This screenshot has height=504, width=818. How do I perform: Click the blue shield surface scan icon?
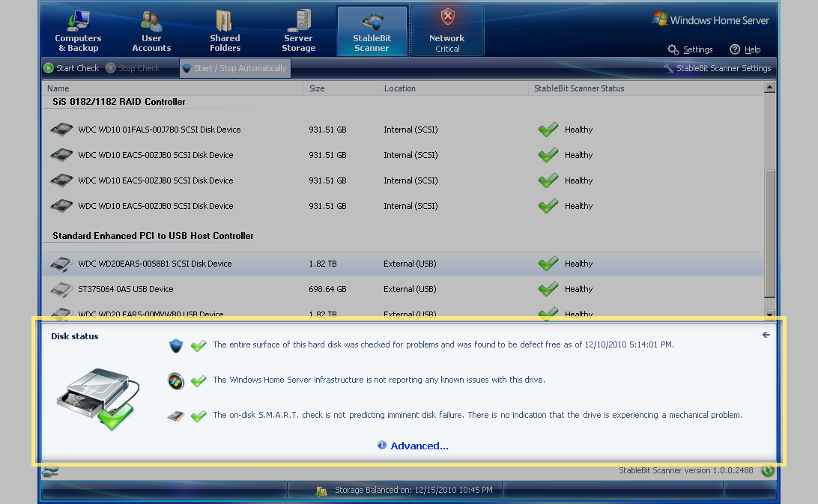(176, 346)
